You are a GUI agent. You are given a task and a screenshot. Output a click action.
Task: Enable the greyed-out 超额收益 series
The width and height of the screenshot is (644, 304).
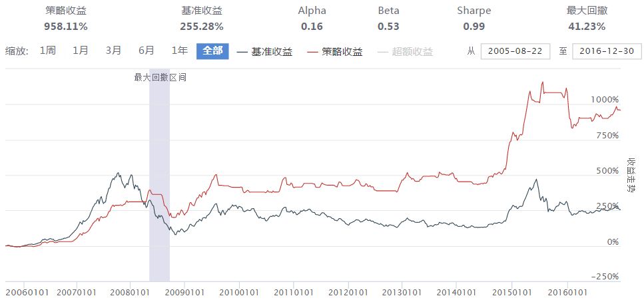click(x=412, y=52)
